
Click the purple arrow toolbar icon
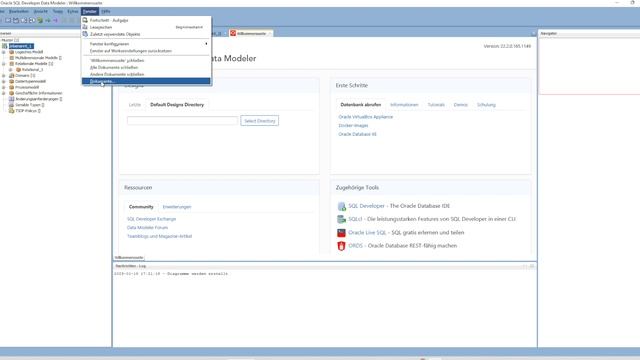tap(56, 20)
